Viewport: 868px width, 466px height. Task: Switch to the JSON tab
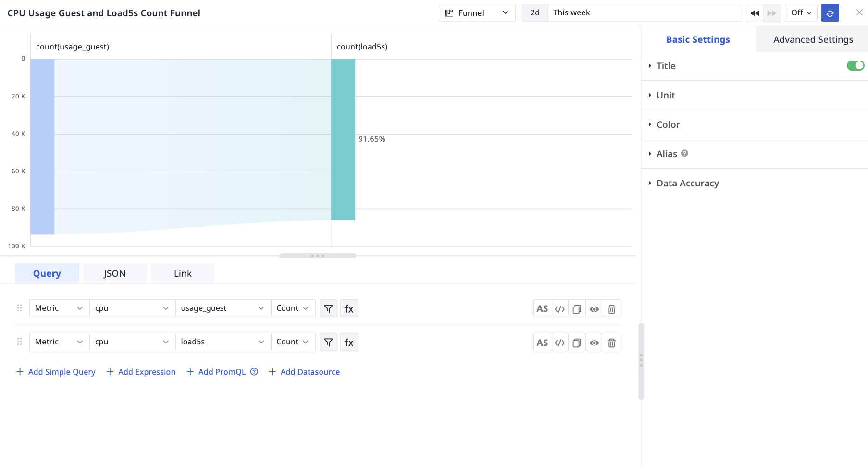pos(115,273)
